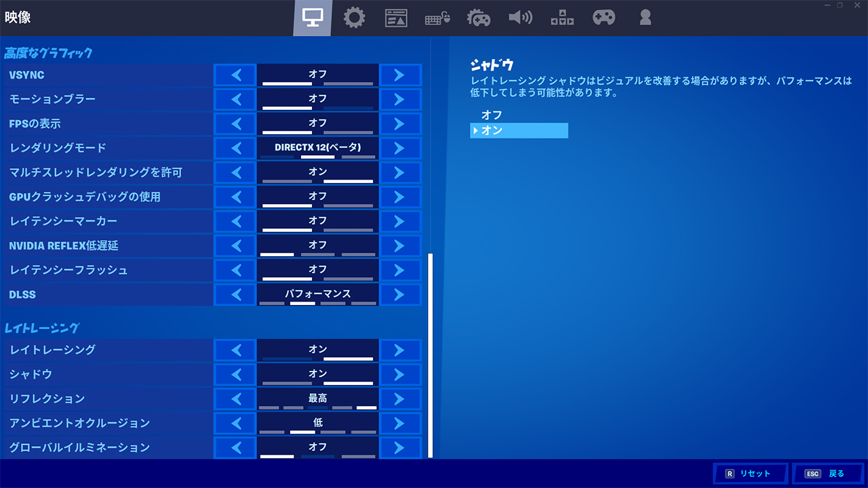Click right arrow for レンダリングモード

(400, 148)
